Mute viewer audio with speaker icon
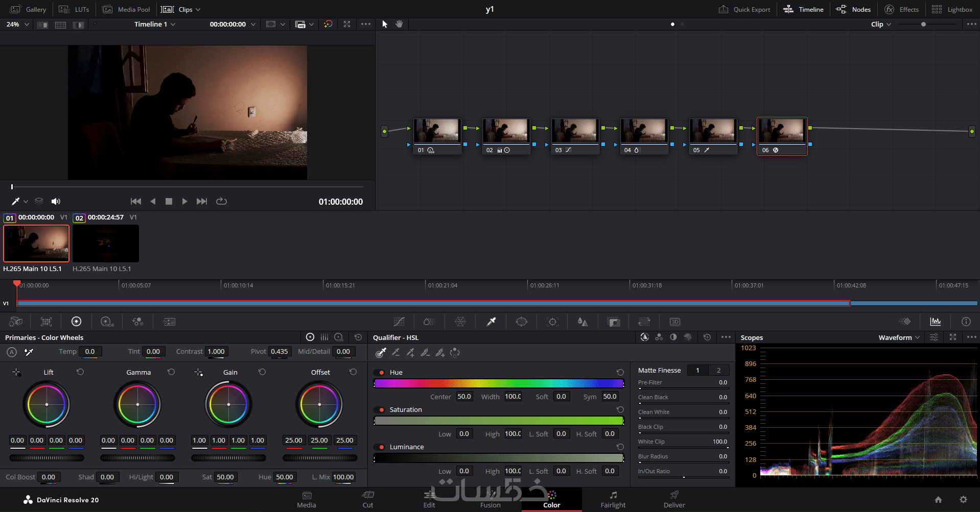This screenshot has height=512, width=980. tap(56, 201)
